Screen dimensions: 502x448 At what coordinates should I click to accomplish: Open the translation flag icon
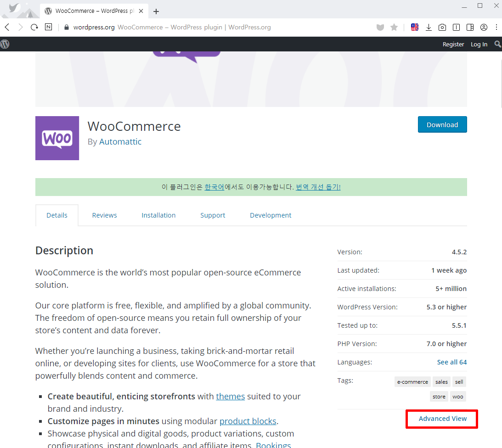click(415, 27)
